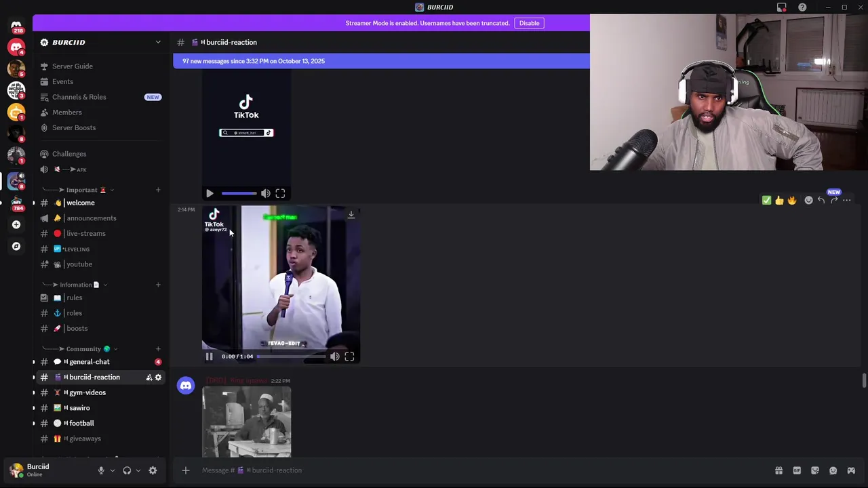Forward the hovered message
The height and width of the screenshot is (488, 868).
coord(834,201)
